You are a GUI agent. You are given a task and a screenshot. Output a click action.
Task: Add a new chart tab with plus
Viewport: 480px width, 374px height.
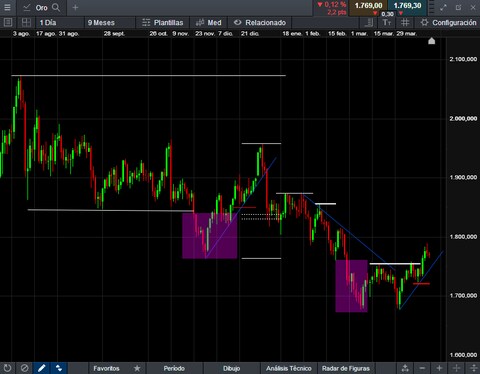75,7
